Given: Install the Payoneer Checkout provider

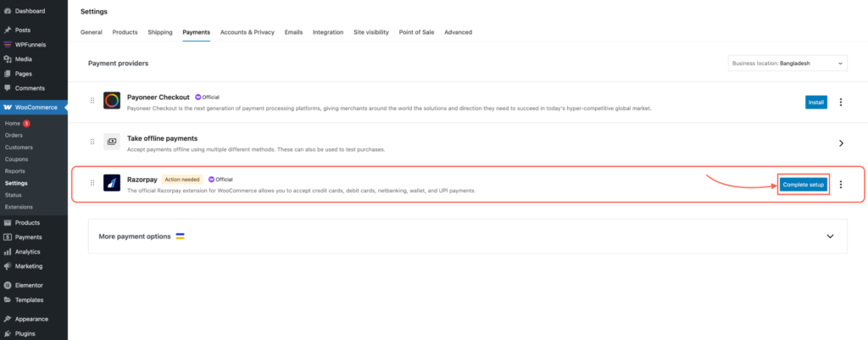Looking at the screenshot, I should (x=816, y=102).
